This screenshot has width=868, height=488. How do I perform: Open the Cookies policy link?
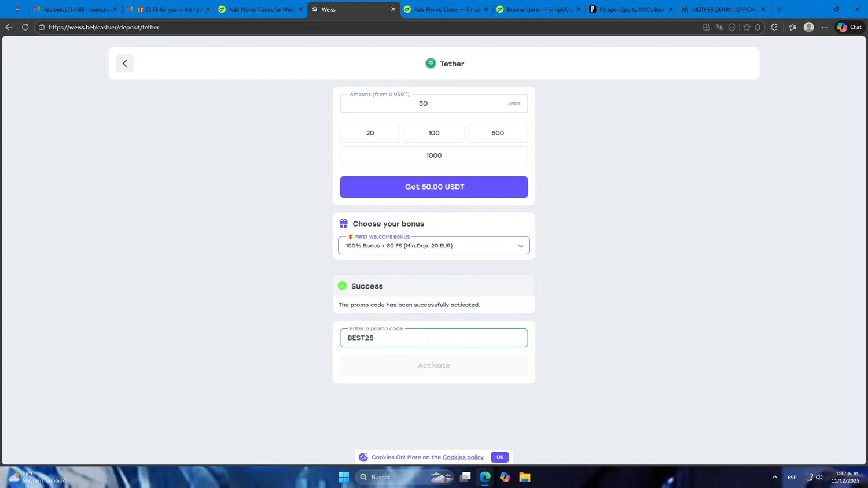tap(463, 457)
